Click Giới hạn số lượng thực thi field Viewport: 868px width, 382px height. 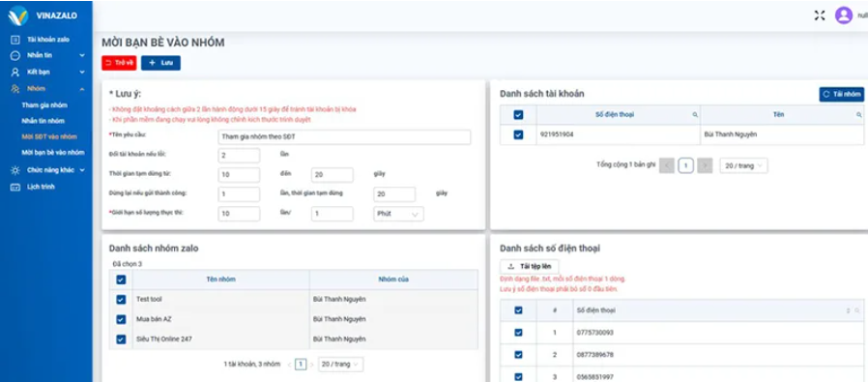[239, 214]
